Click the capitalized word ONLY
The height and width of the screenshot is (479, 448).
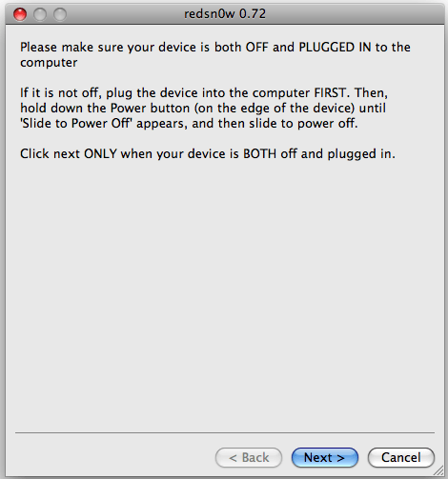click(100, 154)
